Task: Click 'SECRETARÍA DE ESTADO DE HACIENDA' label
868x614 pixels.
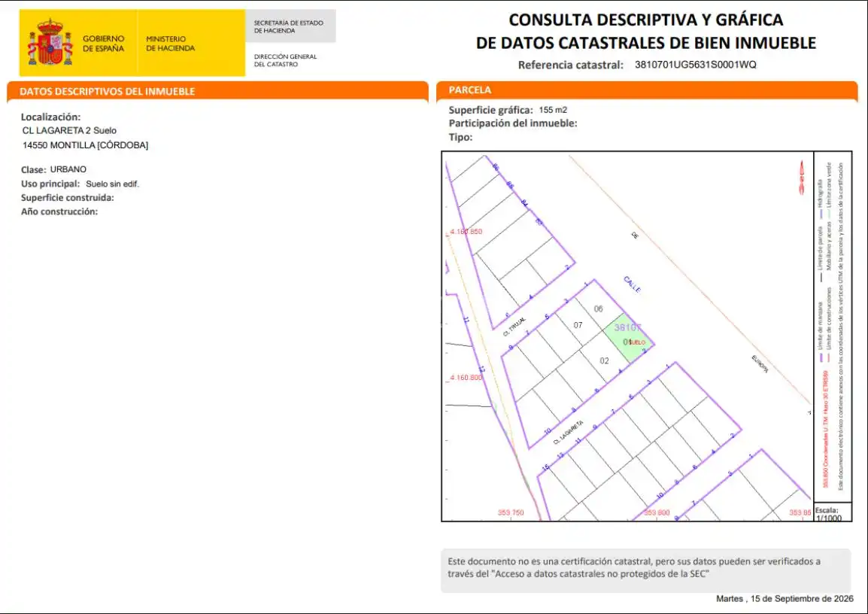Action: 288,26
